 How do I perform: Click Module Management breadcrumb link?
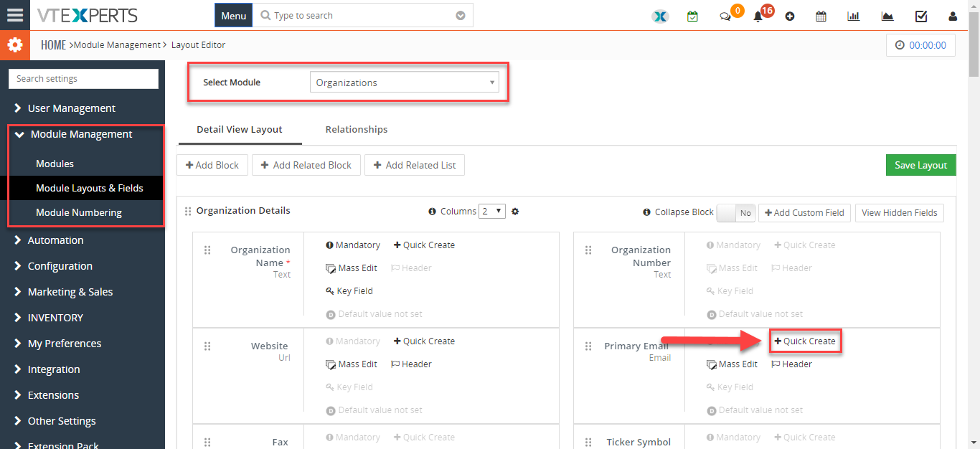point(118,45)
